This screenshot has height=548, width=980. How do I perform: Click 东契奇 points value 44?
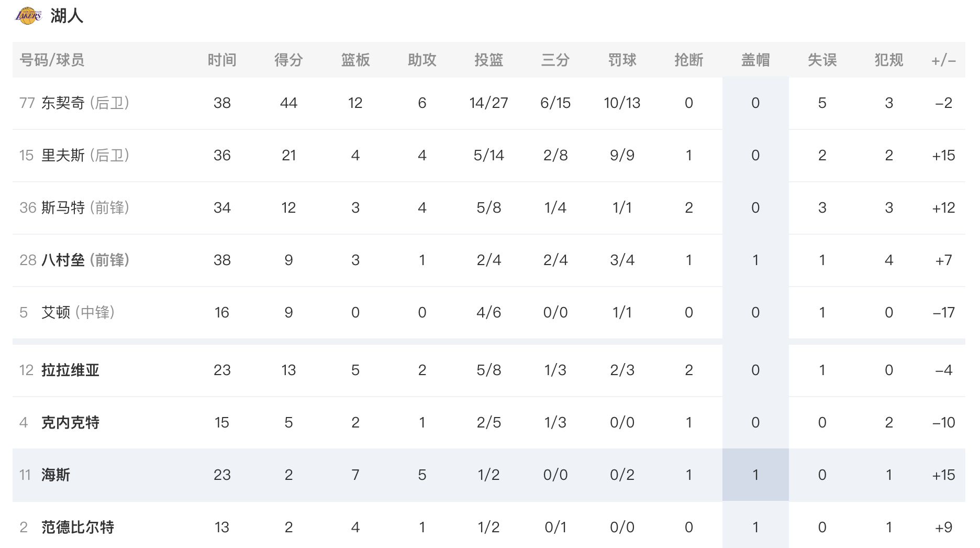[288, 103]
